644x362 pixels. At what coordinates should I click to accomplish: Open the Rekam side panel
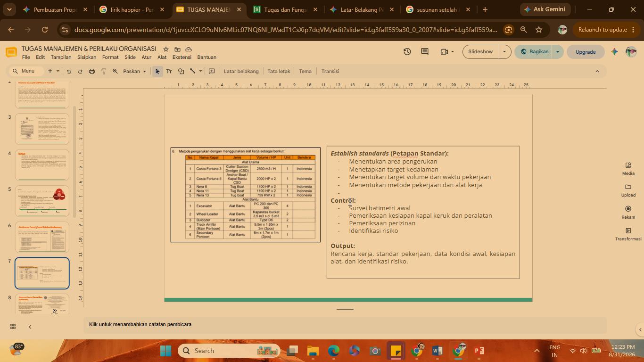coord(628,212)
